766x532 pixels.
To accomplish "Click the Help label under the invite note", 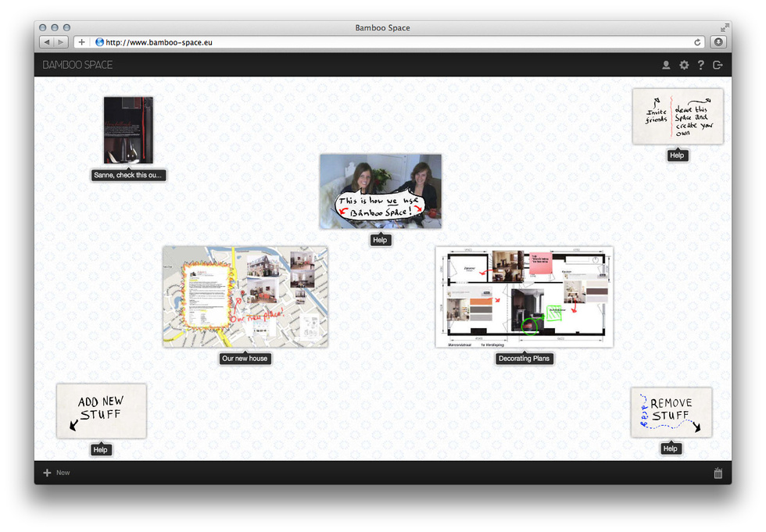I will tap(677, 155).
